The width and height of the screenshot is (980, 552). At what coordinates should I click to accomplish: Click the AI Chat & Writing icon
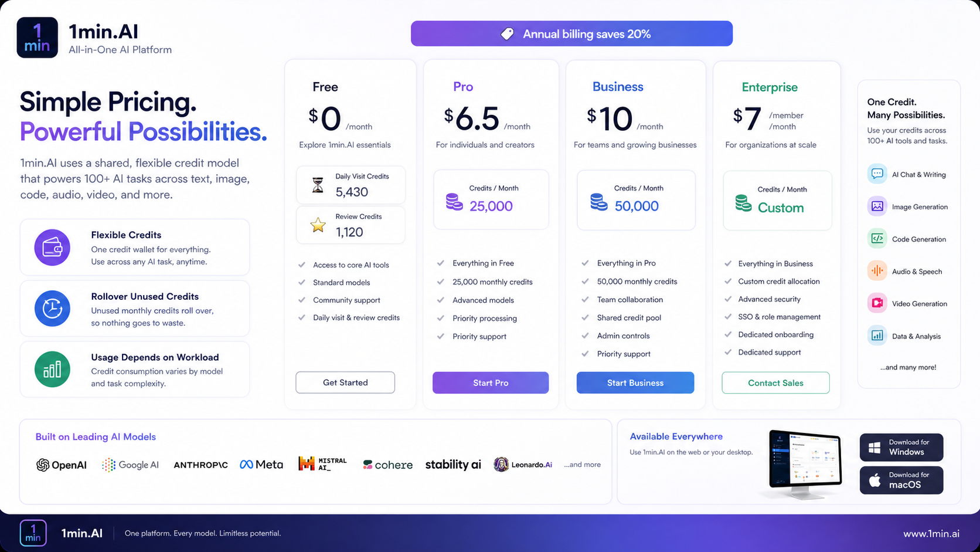(877, 174)
